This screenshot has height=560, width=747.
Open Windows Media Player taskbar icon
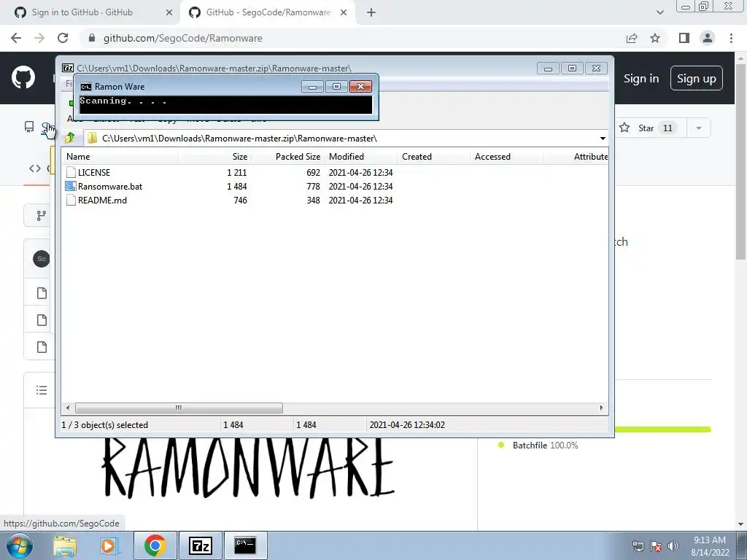point(108,545)
